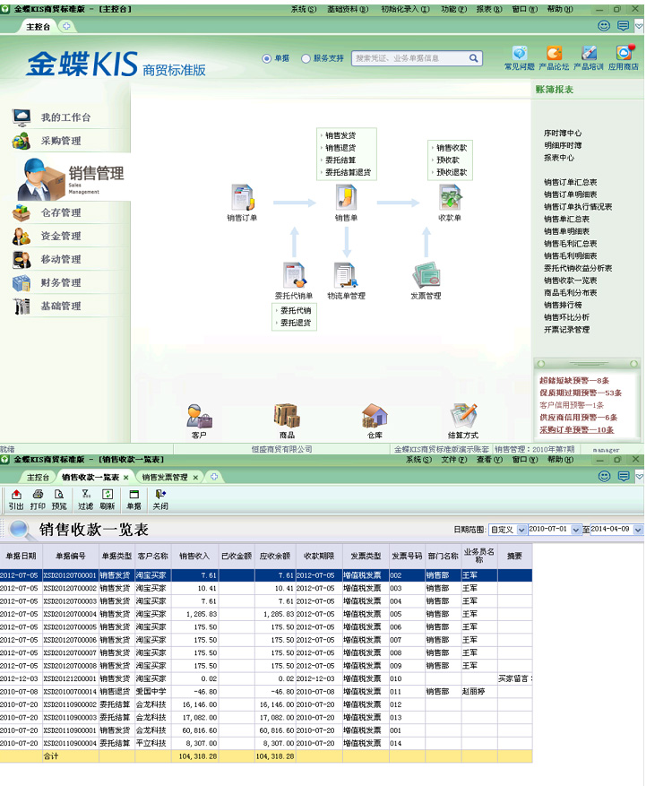Select the 单据 radio button
The width and height of the screenshot is (672, 786).
(x=267, y=58)
